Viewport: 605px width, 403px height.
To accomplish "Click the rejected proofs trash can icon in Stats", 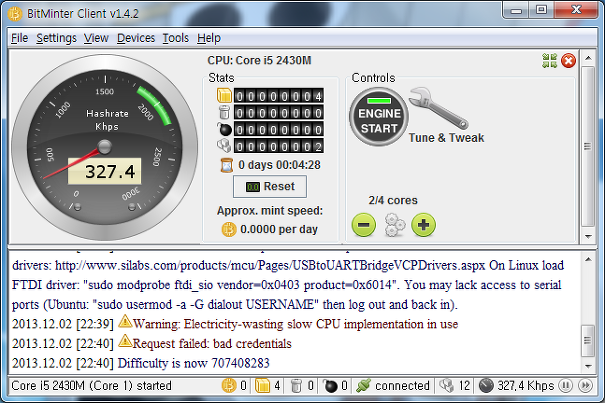I will (x=224, y=112).
